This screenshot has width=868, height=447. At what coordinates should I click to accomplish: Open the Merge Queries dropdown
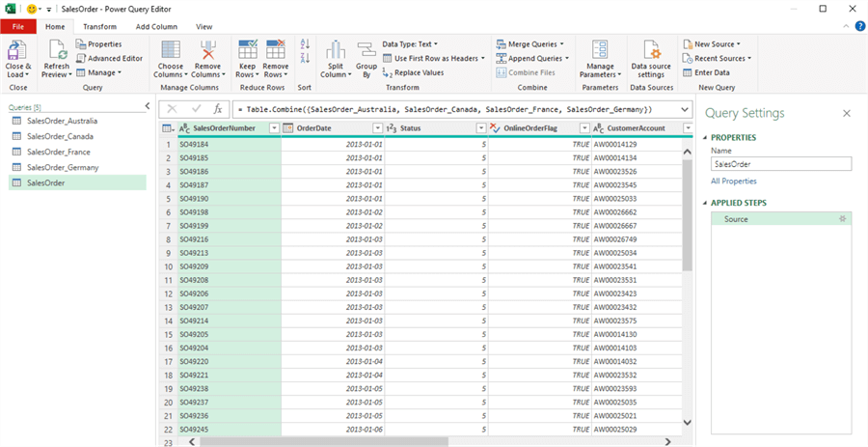[x=529, y=43]
